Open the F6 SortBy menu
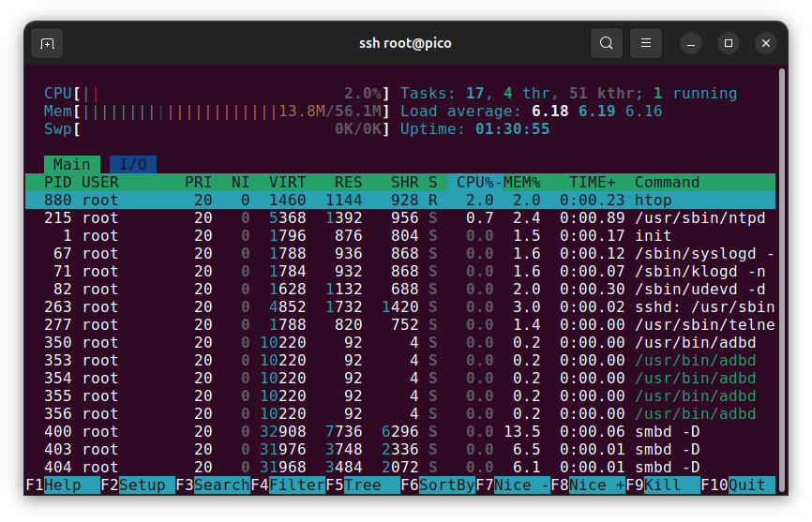The height and width of the screenshot is (522, 812). coord(438,485)
